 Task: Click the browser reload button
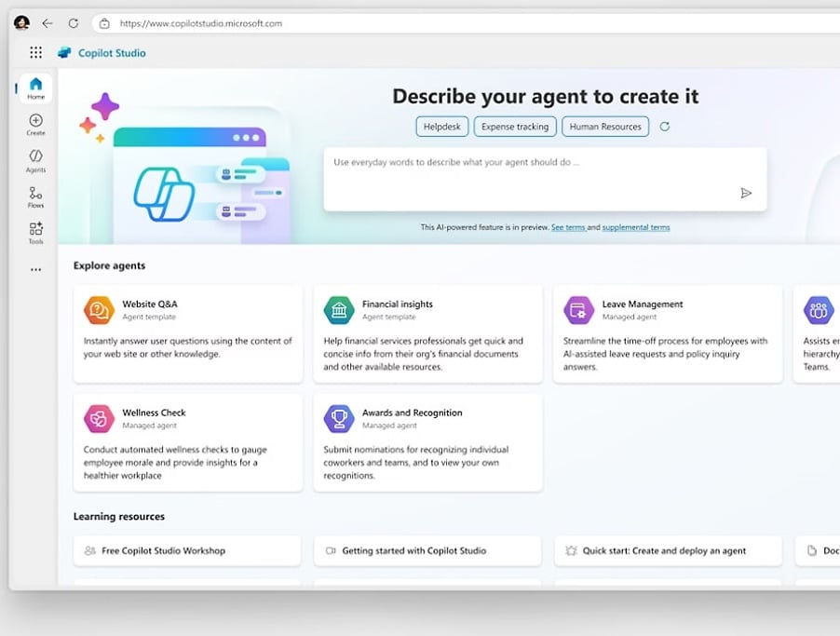73,23
